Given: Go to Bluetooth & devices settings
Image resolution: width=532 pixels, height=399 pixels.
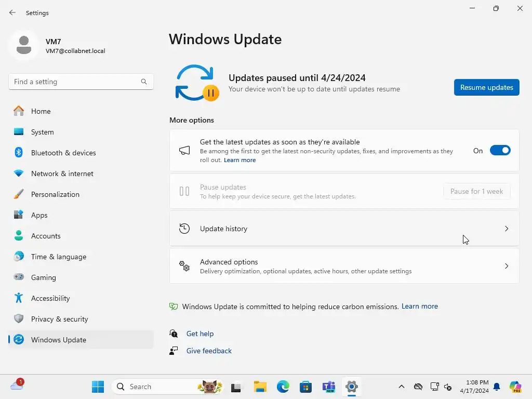Looking at the screenshot, I should tap(81, 153).
